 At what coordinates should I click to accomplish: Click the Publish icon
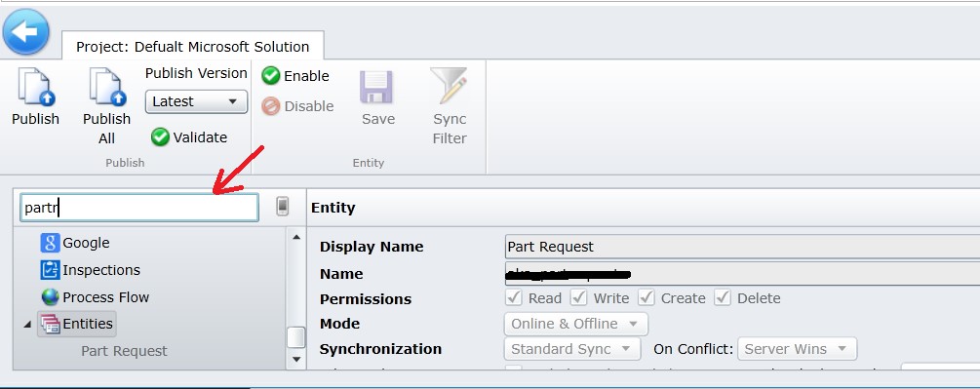36,87
